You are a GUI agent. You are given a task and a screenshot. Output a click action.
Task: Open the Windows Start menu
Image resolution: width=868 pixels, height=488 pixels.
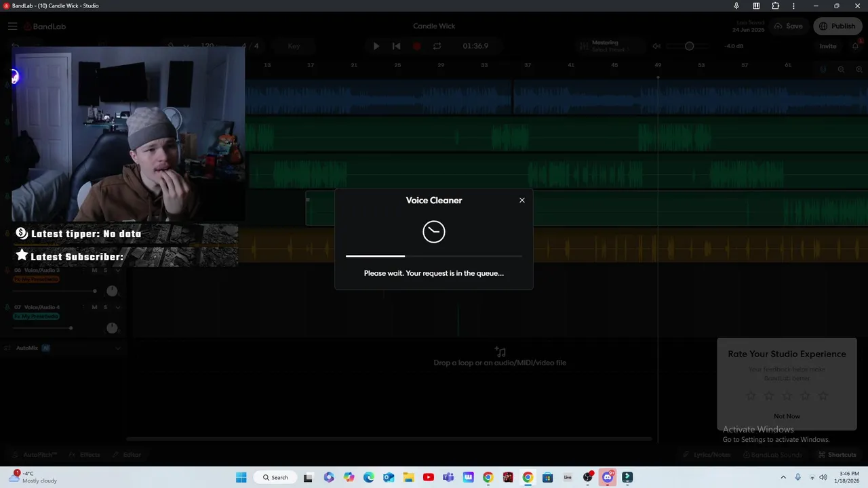(x=241, y=477)
